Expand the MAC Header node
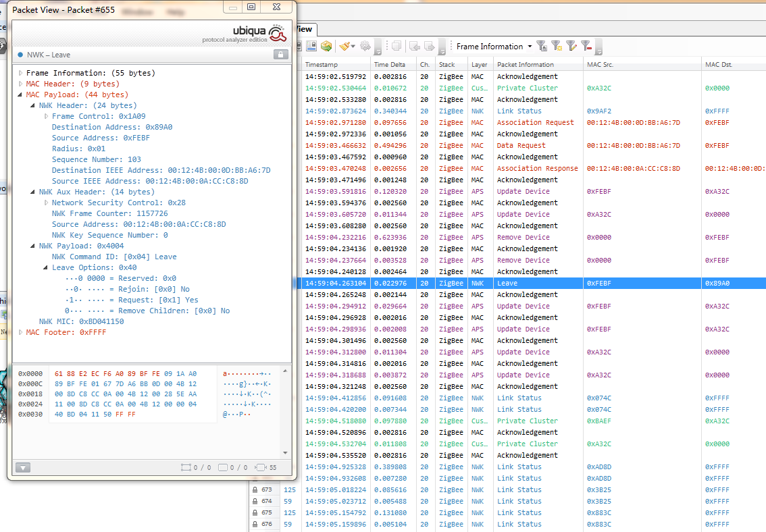This screenshot has width=766, height=532. [x=21, y=84]
